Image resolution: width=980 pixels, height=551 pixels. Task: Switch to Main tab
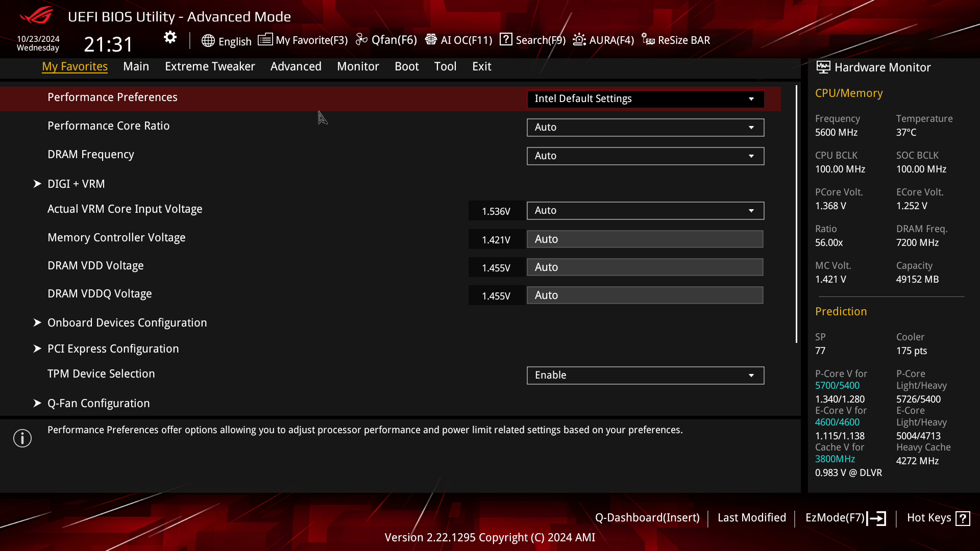pyautogui.click(x=136, y=66)
